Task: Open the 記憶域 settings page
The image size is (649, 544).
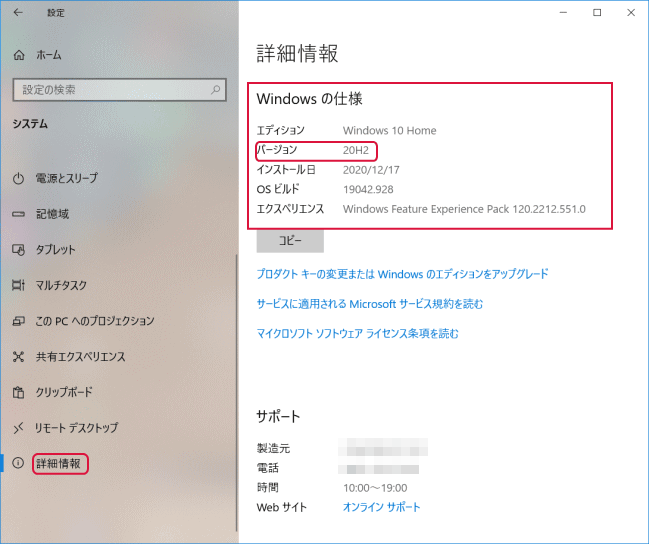Action: coord(52,214)
